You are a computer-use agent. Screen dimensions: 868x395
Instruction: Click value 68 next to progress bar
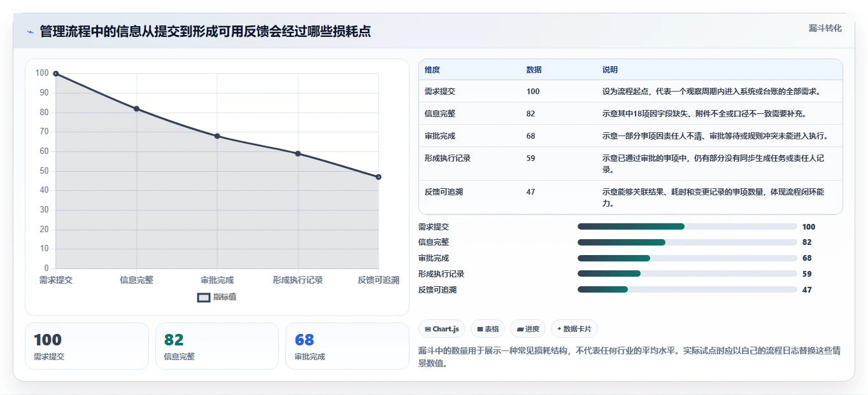click(x=807, y=258)
